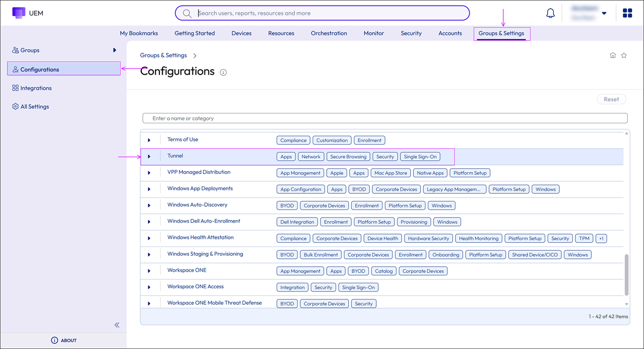
Task: Bookmark this page with the star icon
Action: click(624, 56)
